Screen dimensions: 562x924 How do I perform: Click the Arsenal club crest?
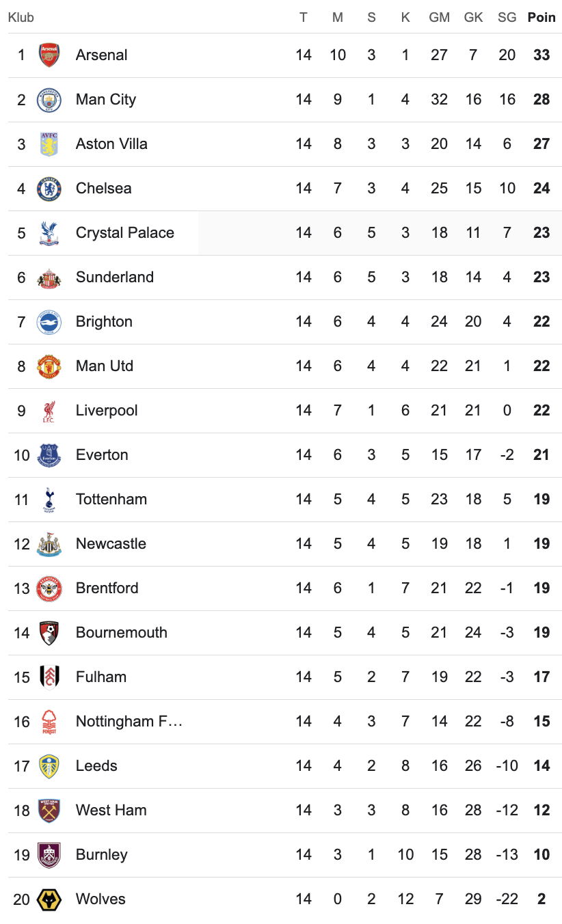coord(49,55)
